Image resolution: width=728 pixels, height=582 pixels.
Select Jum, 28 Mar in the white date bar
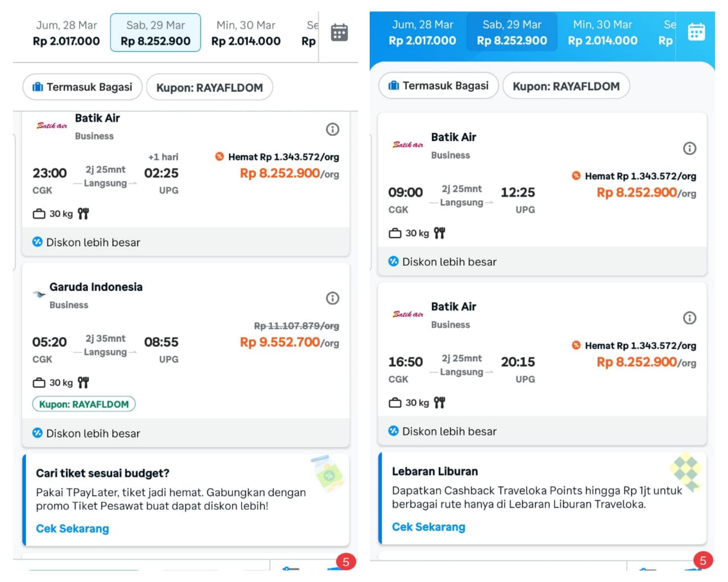click(x=67, y=33)
